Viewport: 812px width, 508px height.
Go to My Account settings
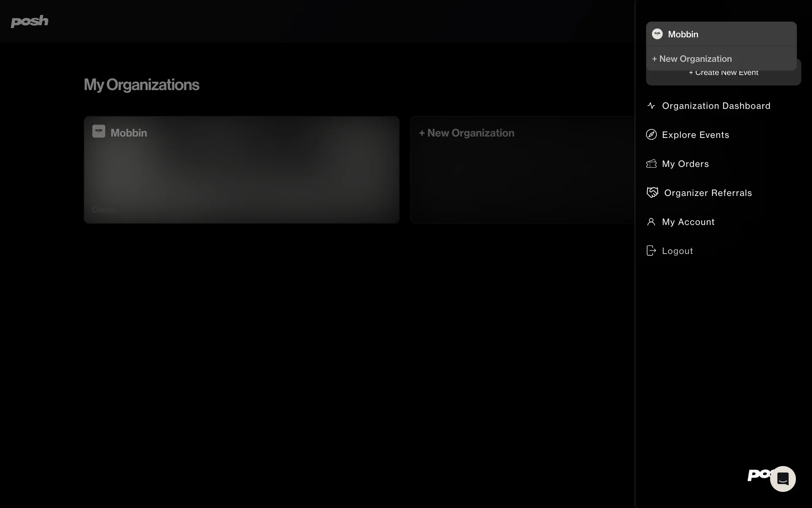click(x=688, y=222)
